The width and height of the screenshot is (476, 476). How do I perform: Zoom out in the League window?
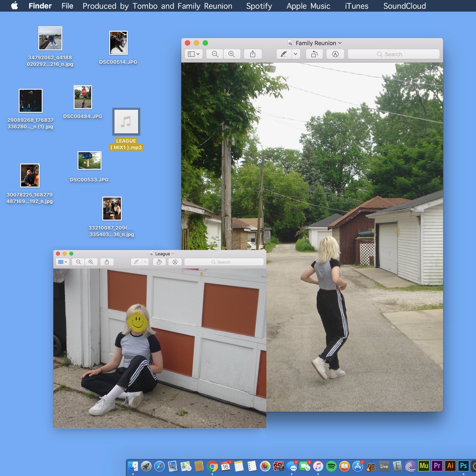click(x=79, y=262)
